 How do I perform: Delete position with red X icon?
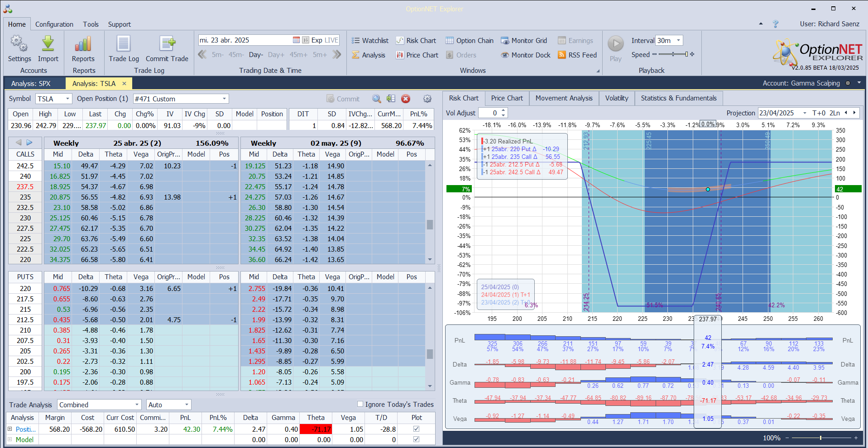pos(406,99)
